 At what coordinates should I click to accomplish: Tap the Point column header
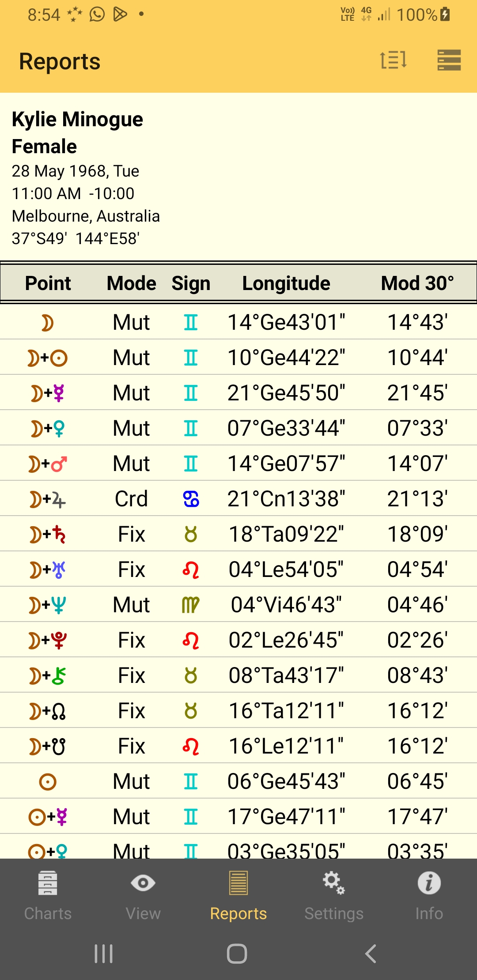click(x=48, y=283)
